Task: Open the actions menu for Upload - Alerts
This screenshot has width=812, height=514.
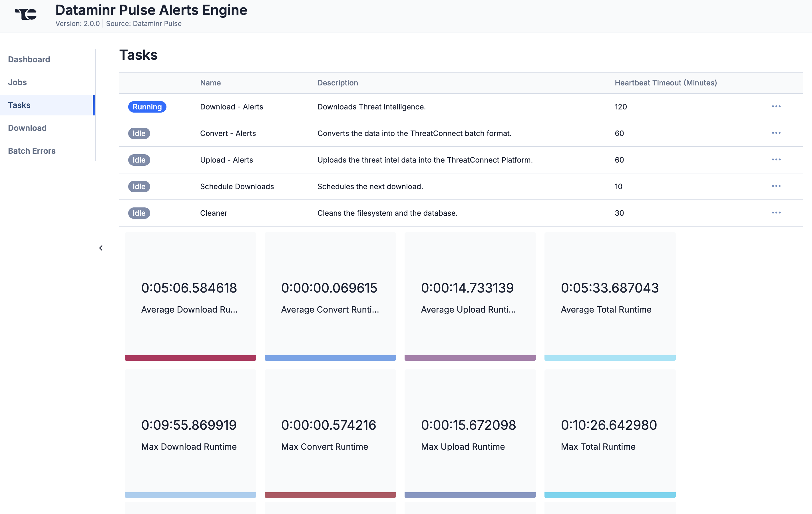Action: click(777, 159)
